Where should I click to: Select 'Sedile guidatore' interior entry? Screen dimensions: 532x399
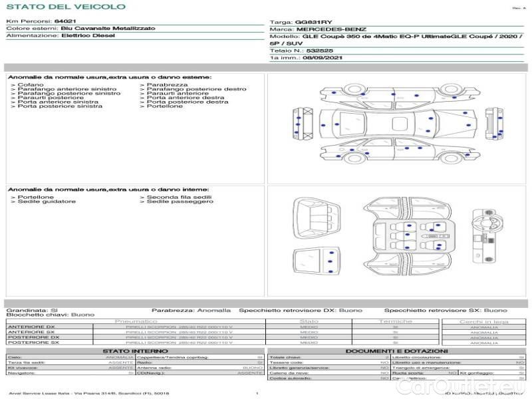(47, 201)
